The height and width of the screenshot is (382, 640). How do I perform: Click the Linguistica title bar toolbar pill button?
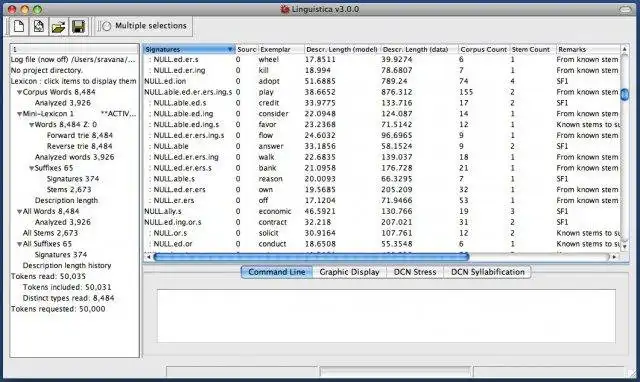625,9
